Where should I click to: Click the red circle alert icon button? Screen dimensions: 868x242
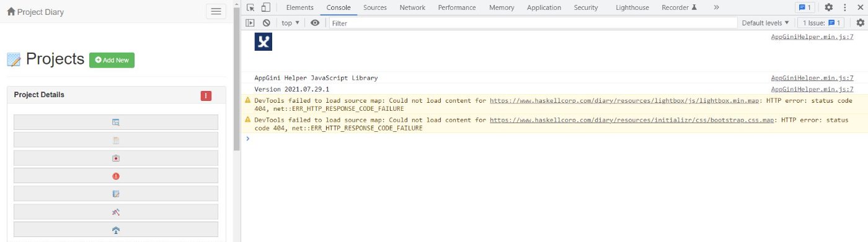point(116,176)
